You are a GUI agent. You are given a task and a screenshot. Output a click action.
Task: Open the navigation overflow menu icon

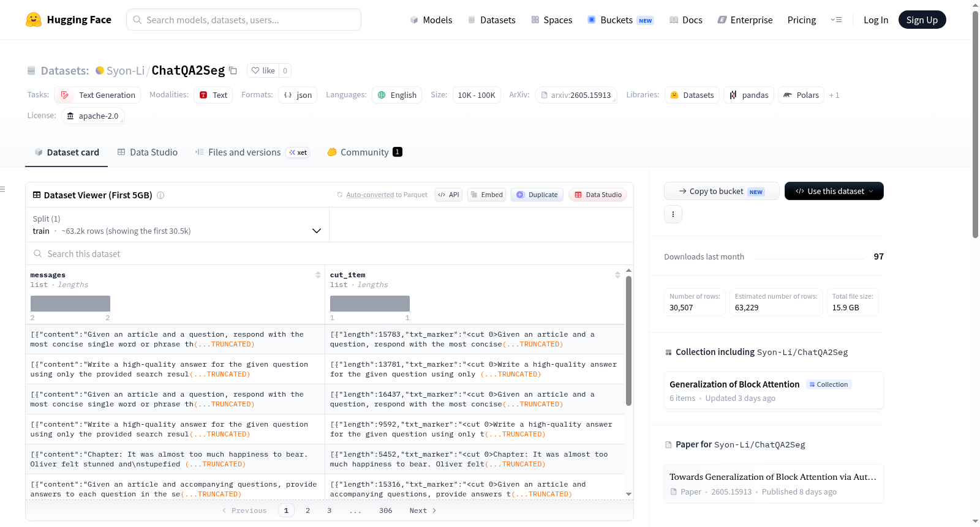pos(836,20)
